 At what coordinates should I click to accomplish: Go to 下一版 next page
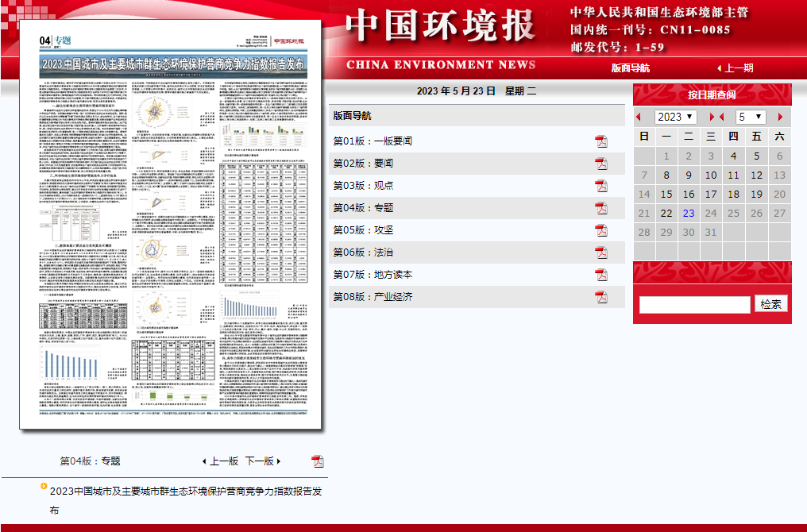click(x=263, y=461)
